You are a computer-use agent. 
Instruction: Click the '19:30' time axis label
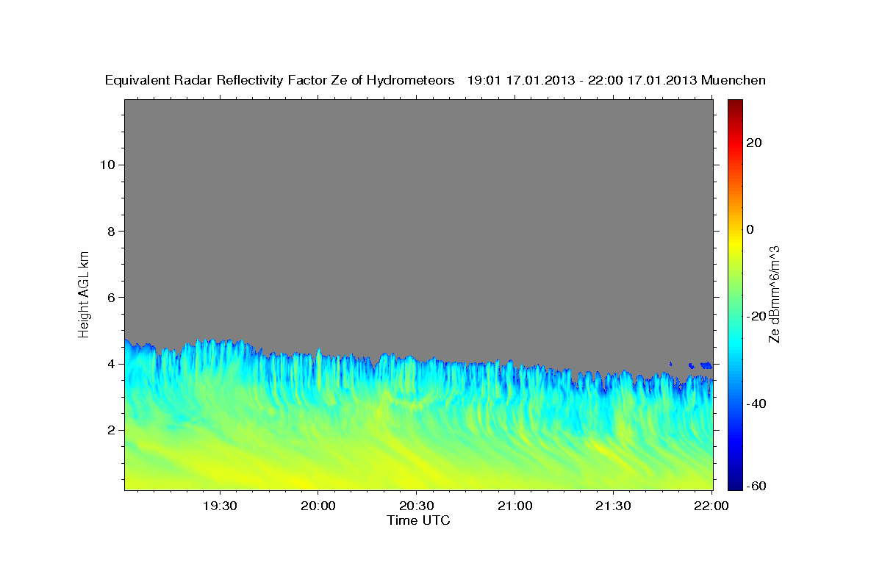click(219, 506)
